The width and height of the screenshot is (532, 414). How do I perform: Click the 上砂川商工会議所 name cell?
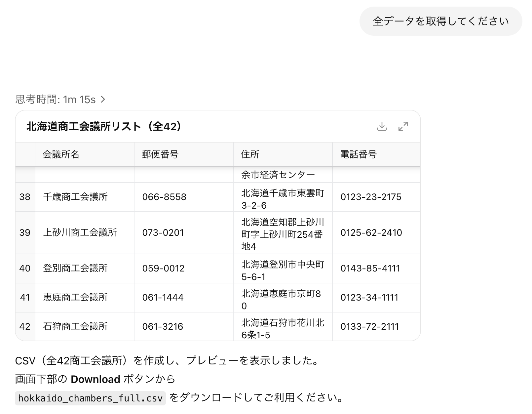80,233
